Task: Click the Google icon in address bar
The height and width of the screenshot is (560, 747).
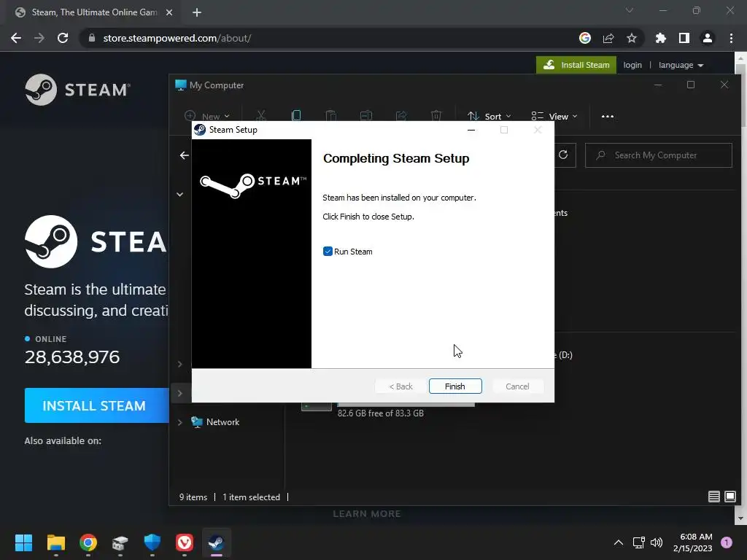Action: tap(585, 38)
